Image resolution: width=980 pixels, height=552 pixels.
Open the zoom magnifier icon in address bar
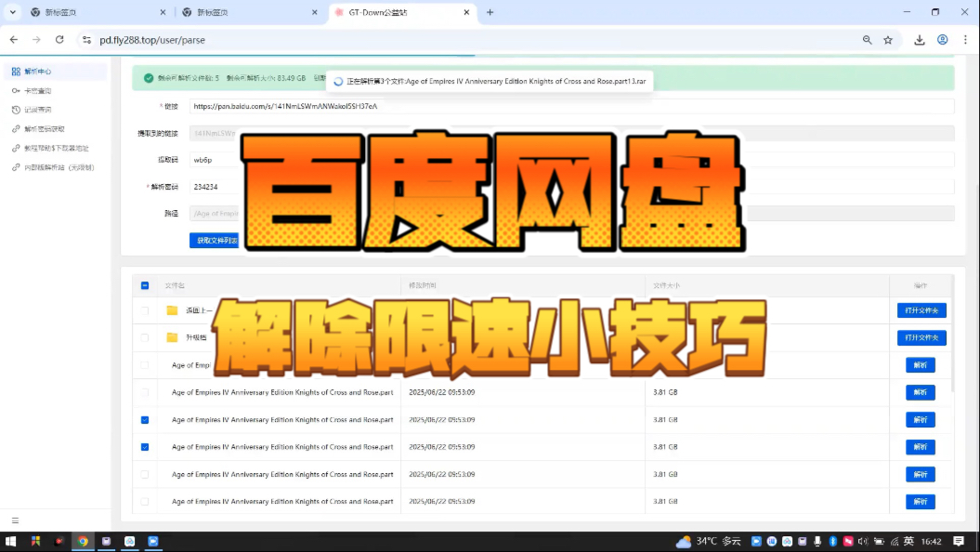point(867,40)
